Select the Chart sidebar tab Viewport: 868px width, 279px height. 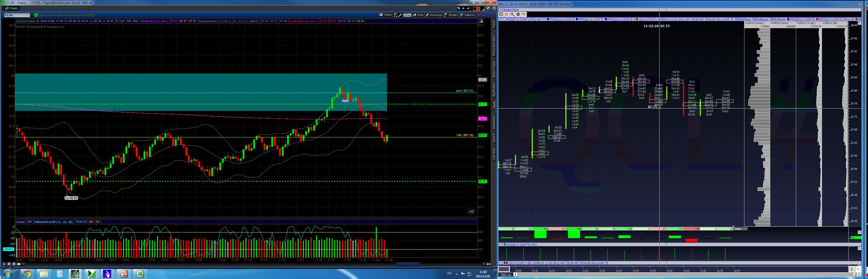click(494, 105)
